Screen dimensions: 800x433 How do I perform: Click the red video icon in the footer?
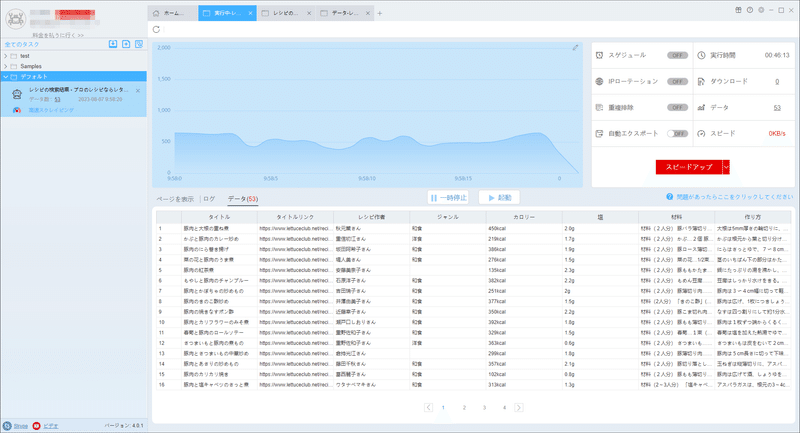[x=36, y=426]
